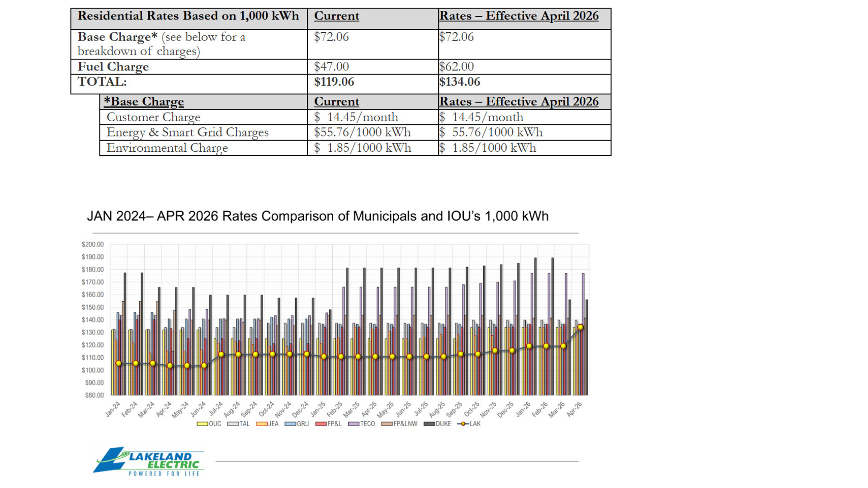Viewport: 868px width, 488px height.
Task: Click the Jul-24 x-axis month label
Action: (216, 408)
